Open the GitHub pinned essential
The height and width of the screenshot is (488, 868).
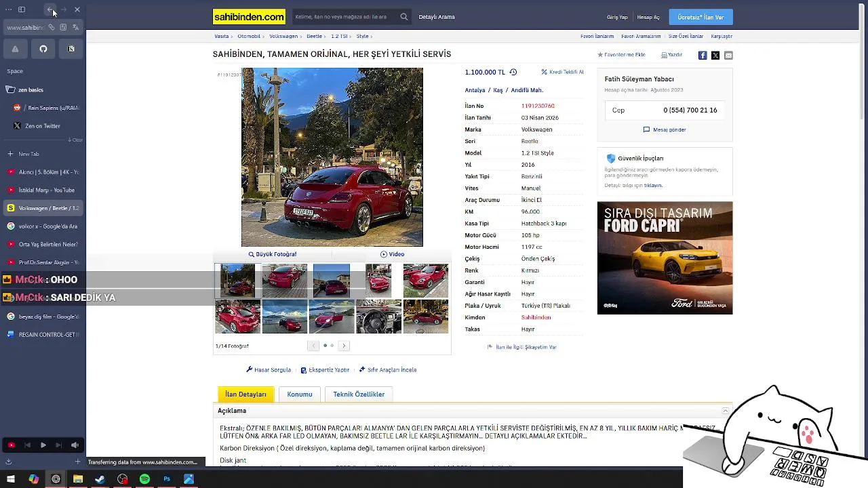click(43, 49)
